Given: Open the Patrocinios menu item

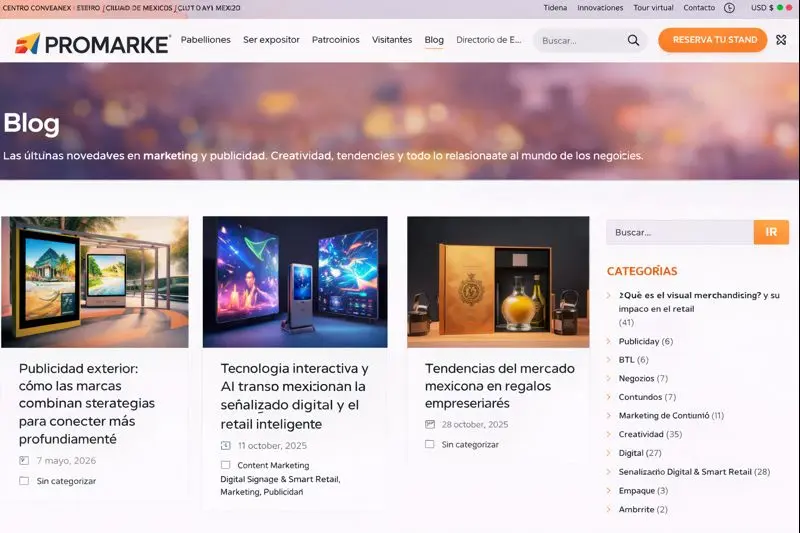Looking at the screenshot, I should [x=336, y=40].
